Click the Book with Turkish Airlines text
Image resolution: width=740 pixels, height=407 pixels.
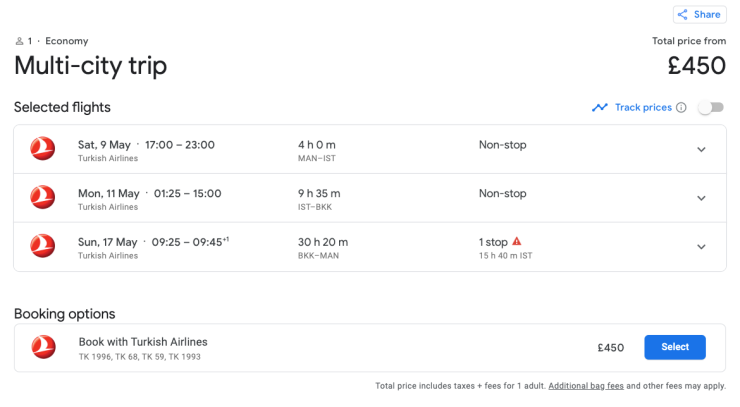(143, 342)
